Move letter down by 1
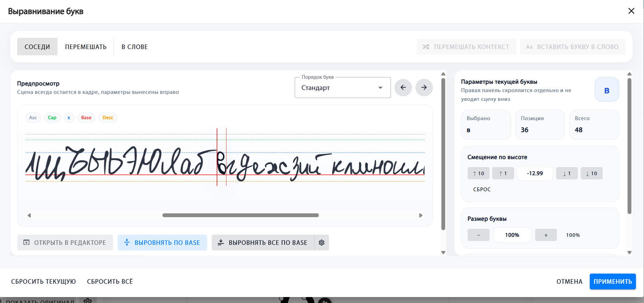Image resolution: width=644 pixels, height=303 pixels. 567,173
